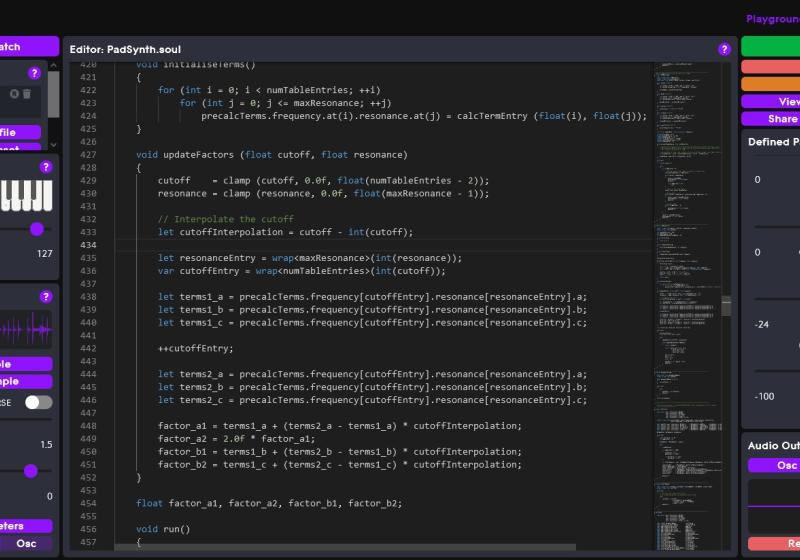
Task: Click the help icon above the piano keyboard
Action: [x=45, y=167]
